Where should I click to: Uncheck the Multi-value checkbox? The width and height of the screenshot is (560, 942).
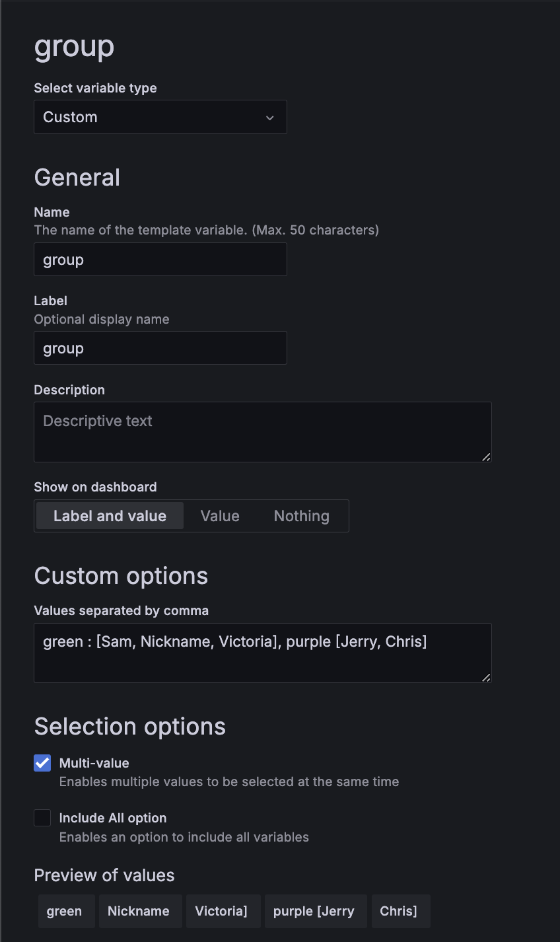(42, 763)
